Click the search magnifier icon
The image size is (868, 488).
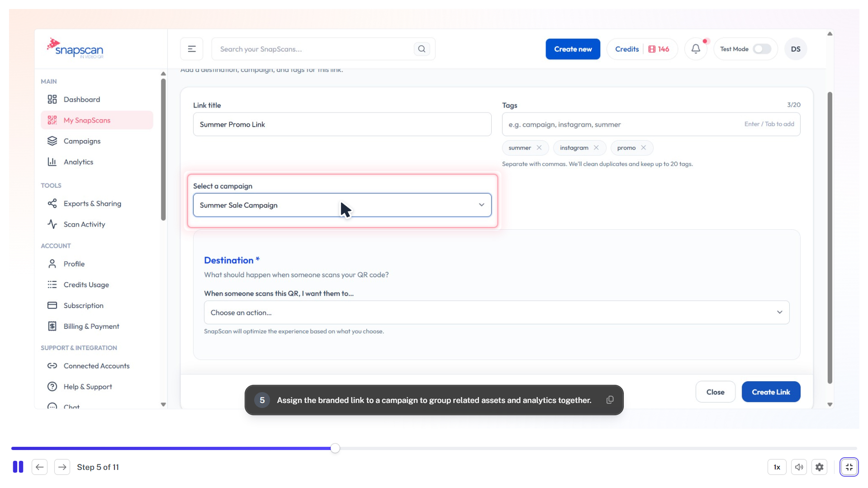click(422, 49)
